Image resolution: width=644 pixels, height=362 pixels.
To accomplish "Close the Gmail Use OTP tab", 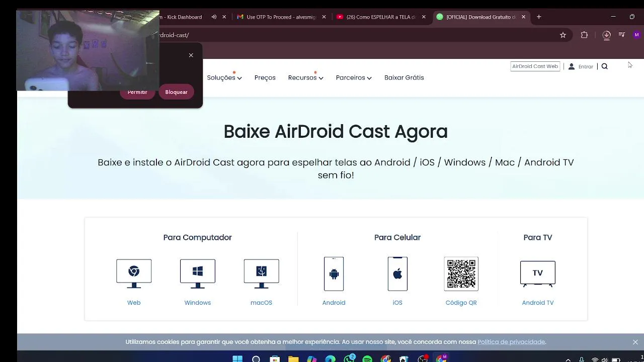I will tap(324, 17).
